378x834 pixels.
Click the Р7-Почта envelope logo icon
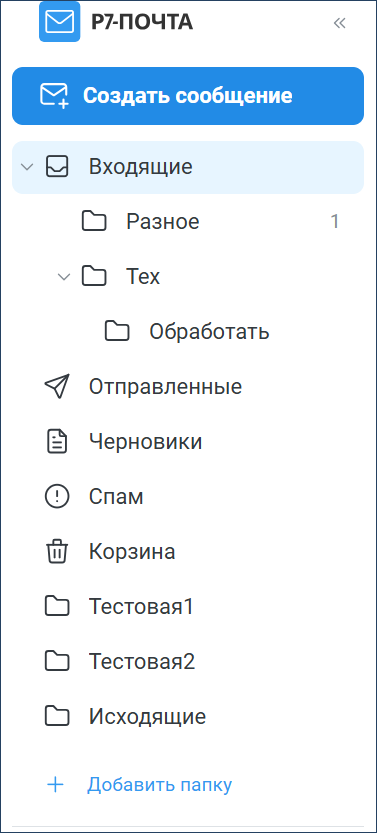(60, 22)
